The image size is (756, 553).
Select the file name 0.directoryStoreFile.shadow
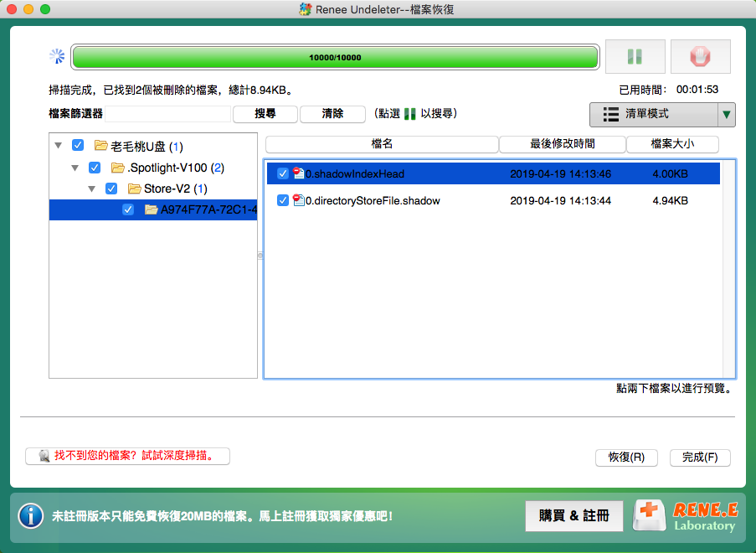click(373, 201)
